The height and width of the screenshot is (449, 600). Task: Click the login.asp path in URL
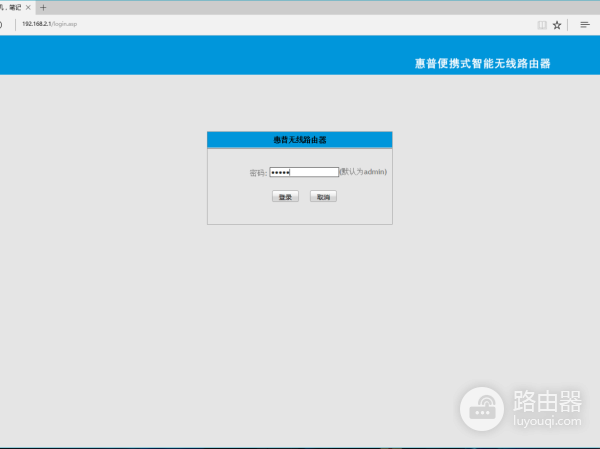pos(66,24)
